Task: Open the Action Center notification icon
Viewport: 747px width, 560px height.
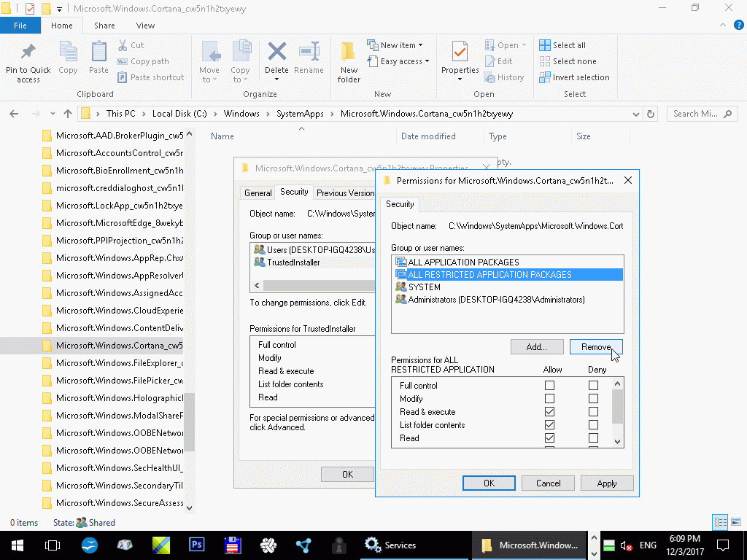Action: point(723,545)
